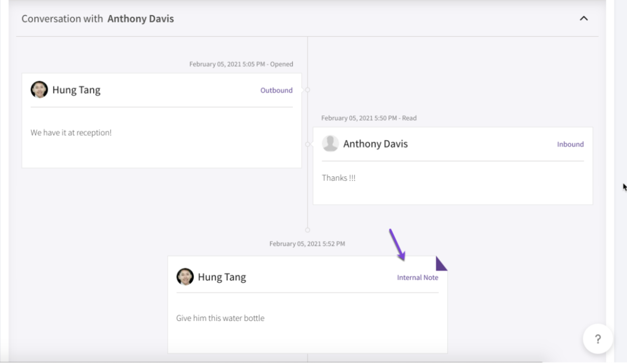The image size is (627, 364).
Task: Click the timeline node above the Internal Note
Action: [307, 230]
